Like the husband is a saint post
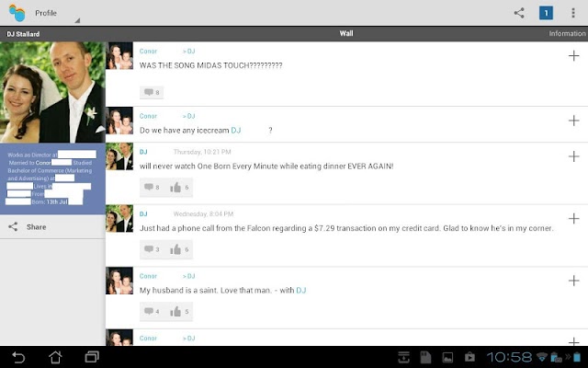The width and height of the screenshot is (588, 368). [179, 311]
